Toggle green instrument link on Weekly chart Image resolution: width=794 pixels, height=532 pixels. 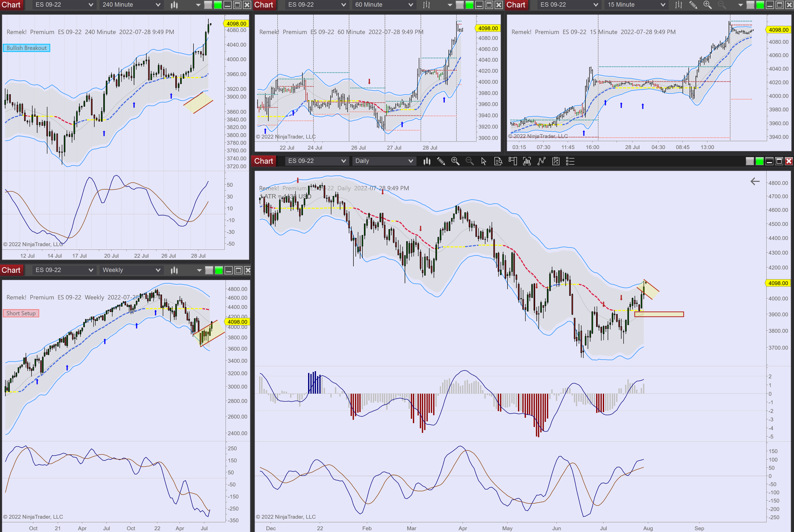(x=219, y=270)
